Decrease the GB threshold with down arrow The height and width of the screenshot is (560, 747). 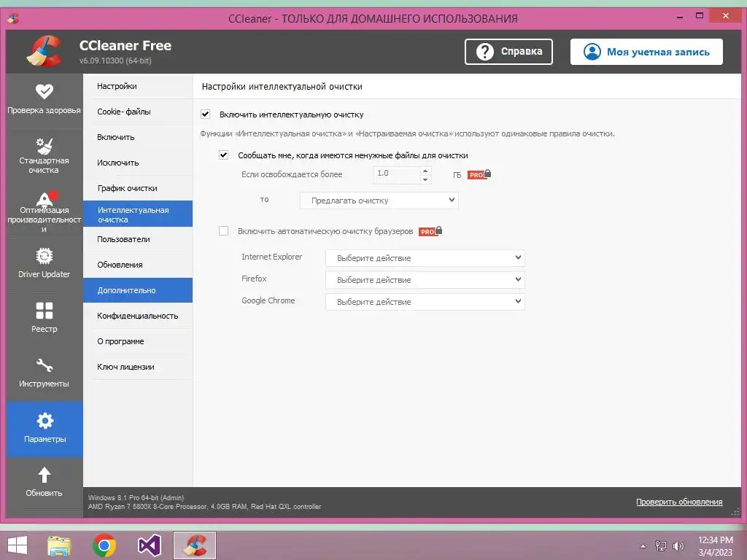pos(425,179)
